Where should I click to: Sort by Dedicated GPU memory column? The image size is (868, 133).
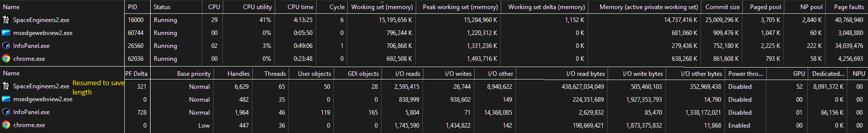click(x=828, y=74)
